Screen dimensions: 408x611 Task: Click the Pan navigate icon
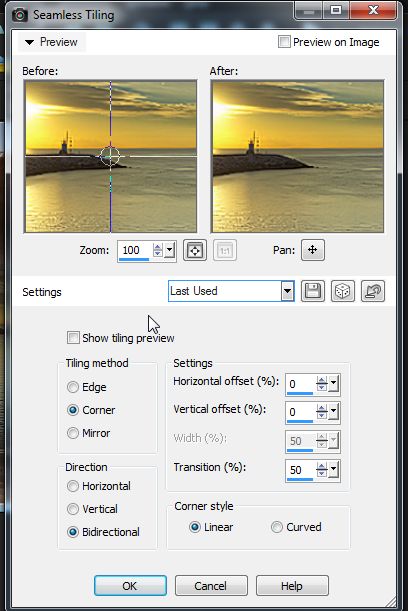pyautogui.click(x=313, y=250)
